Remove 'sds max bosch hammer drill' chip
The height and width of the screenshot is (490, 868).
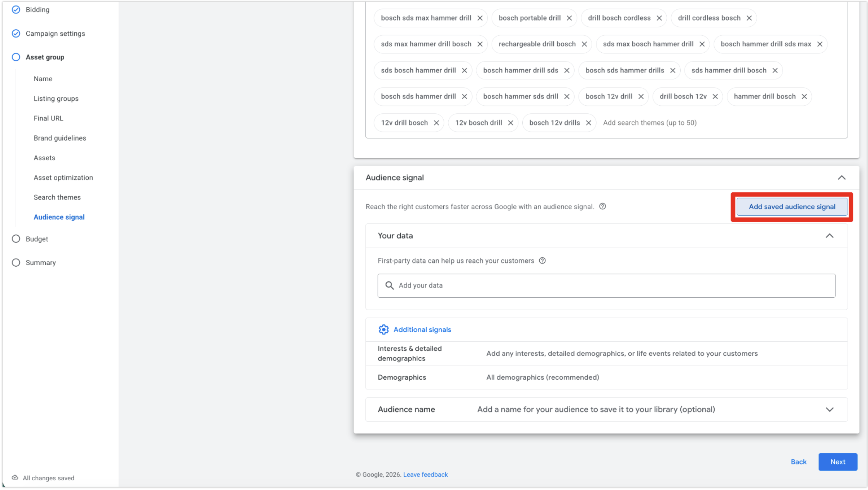[702, 44]
